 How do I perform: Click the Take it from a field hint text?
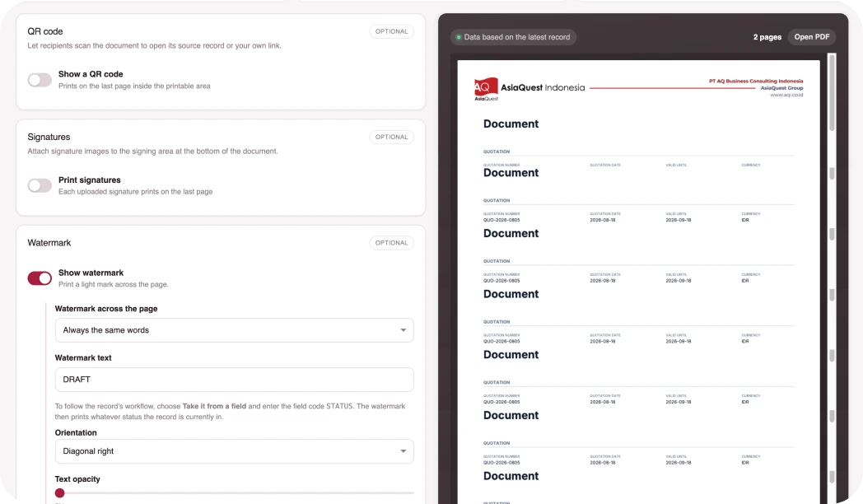coord(214,406)
